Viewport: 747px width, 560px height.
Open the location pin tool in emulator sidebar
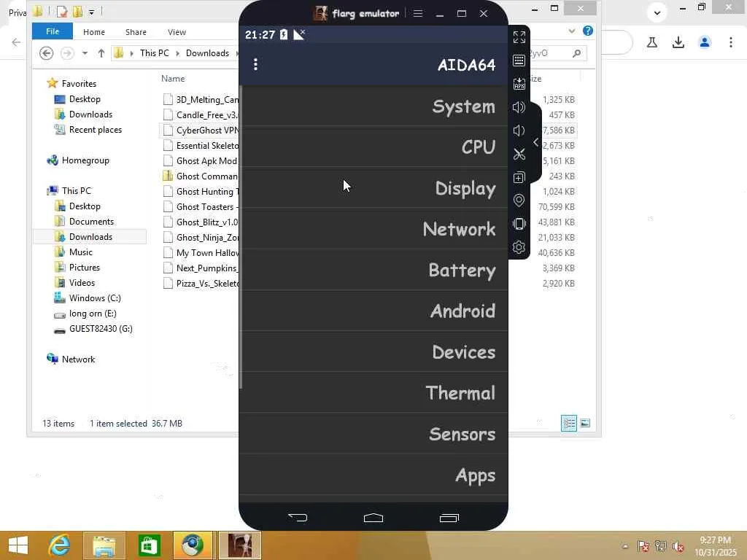519,201
